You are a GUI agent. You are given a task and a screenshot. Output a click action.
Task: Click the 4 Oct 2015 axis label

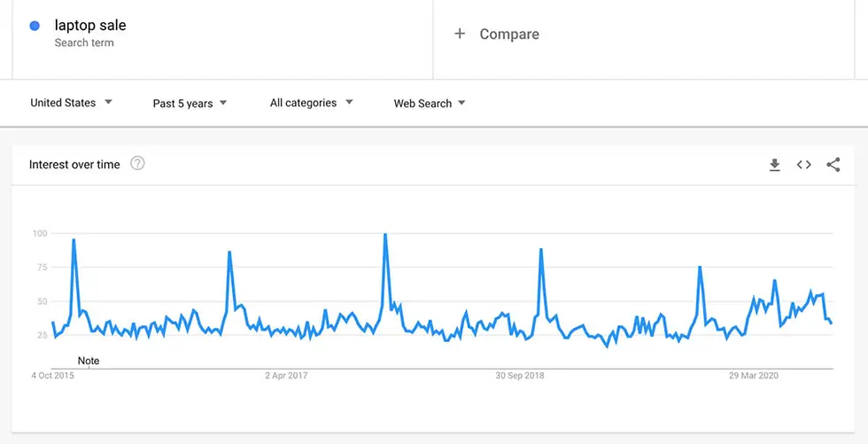(52, 376)
